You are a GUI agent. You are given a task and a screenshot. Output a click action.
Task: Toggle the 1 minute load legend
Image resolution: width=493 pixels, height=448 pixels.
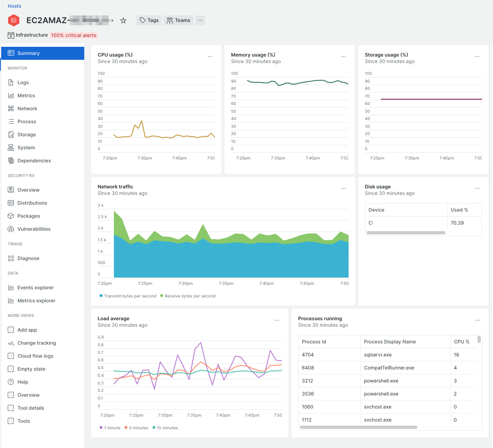tap(110, 428)
